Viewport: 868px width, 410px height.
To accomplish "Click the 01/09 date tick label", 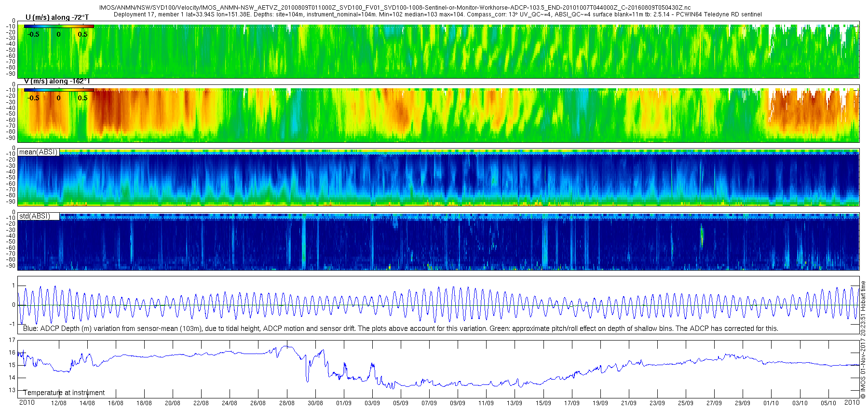I will [x=344, y=403].
